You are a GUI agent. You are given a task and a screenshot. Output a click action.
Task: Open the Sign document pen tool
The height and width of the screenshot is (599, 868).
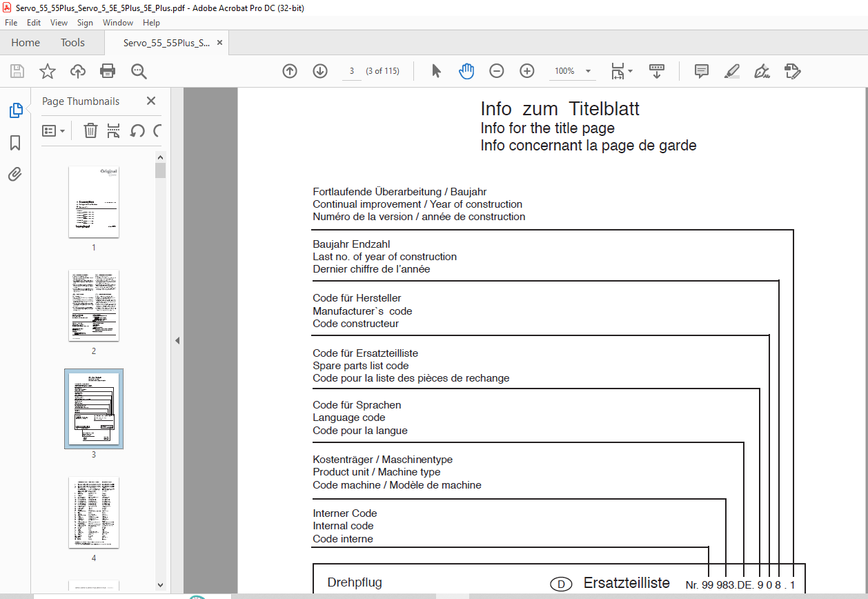point(762,71)
